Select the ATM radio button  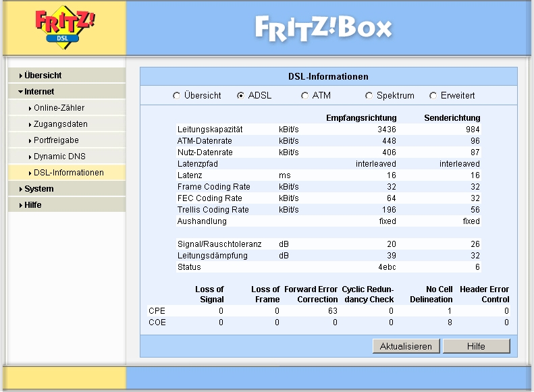(x=304, y=96)
